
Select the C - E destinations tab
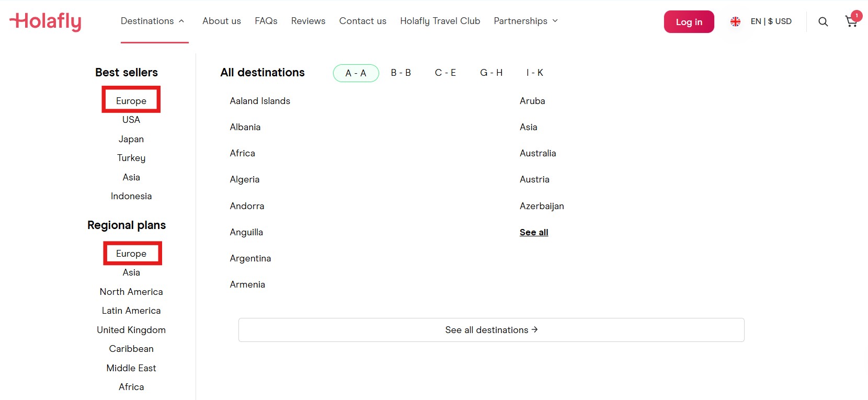tap(446, 73)
